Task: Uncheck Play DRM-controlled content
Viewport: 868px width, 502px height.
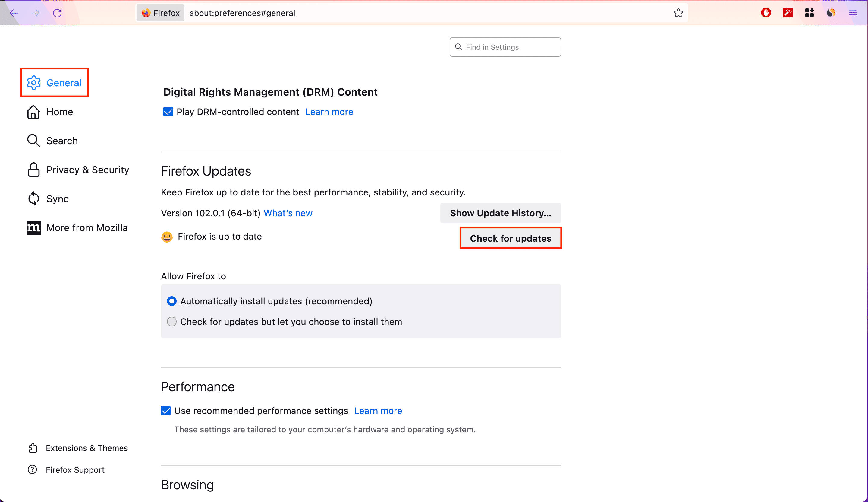Action: (168, 112)
